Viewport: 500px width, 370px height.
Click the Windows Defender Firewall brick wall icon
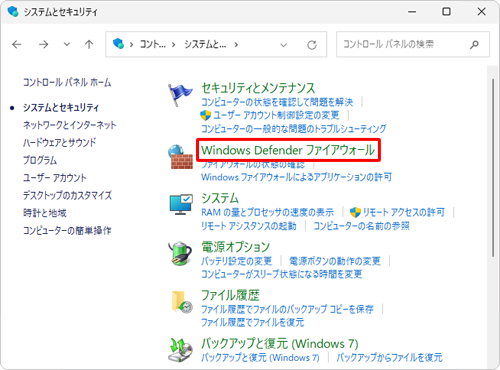coord(180,157)
